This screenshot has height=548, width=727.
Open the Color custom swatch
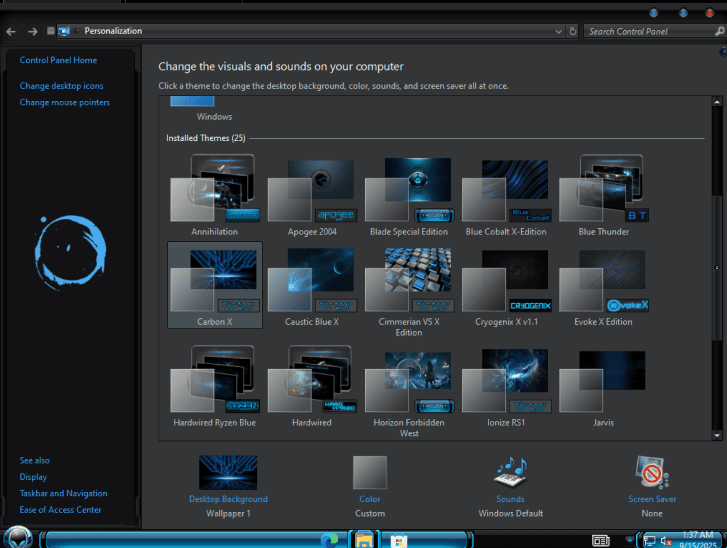[x=370, y=473]
